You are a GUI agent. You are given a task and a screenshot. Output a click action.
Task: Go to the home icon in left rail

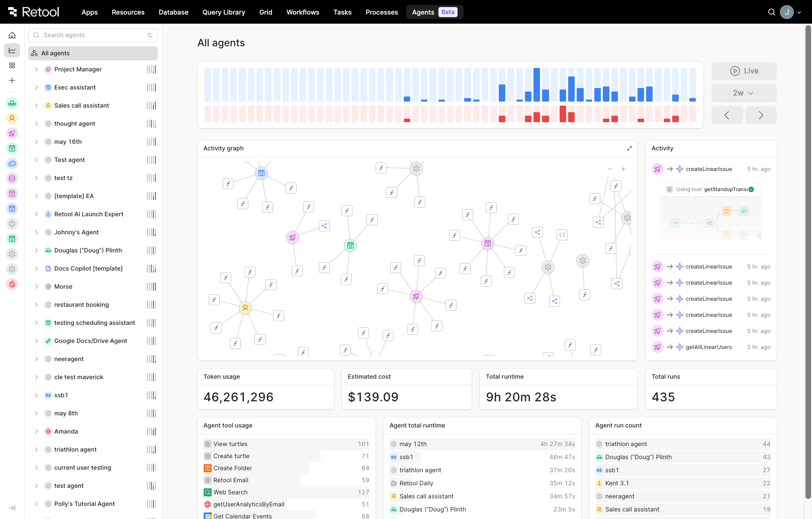(x=12, y=35)
